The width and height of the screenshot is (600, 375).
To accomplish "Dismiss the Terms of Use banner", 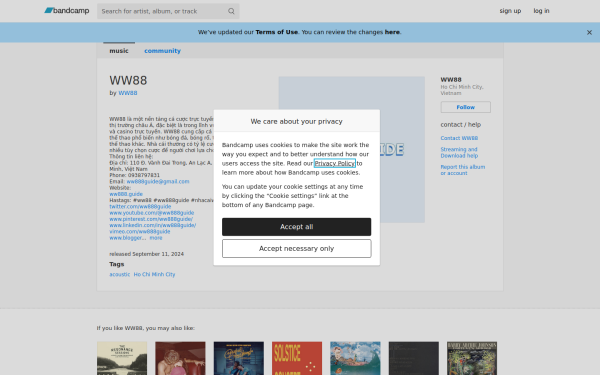I will pos(589,33).
